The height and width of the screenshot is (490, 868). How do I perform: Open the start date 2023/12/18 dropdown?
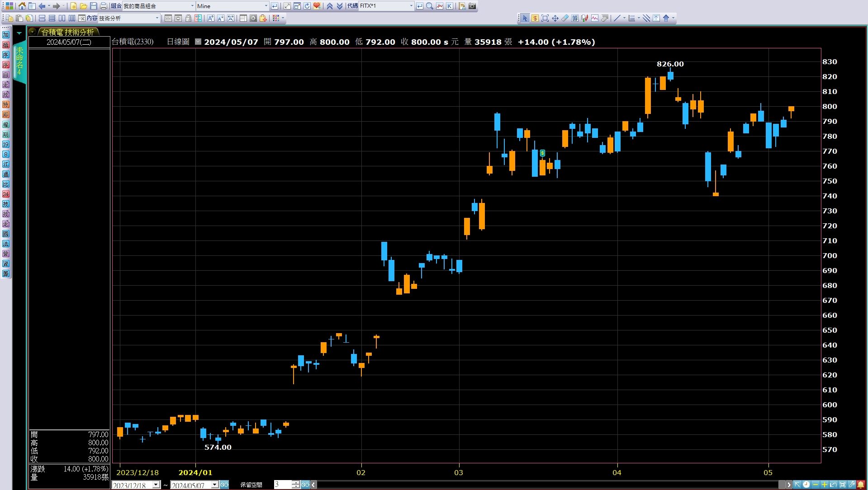pos(156,485)
